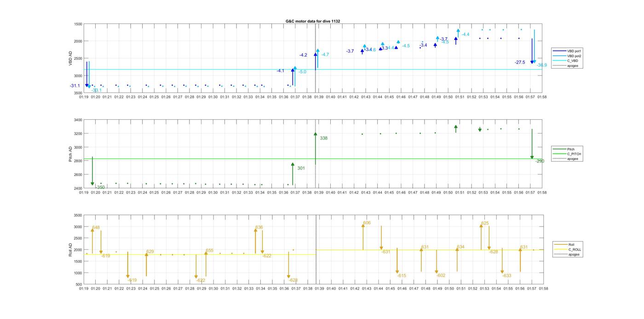Click the '2400' tick on the Pitch axis
The image size is (644, 319).
point(78,188)
